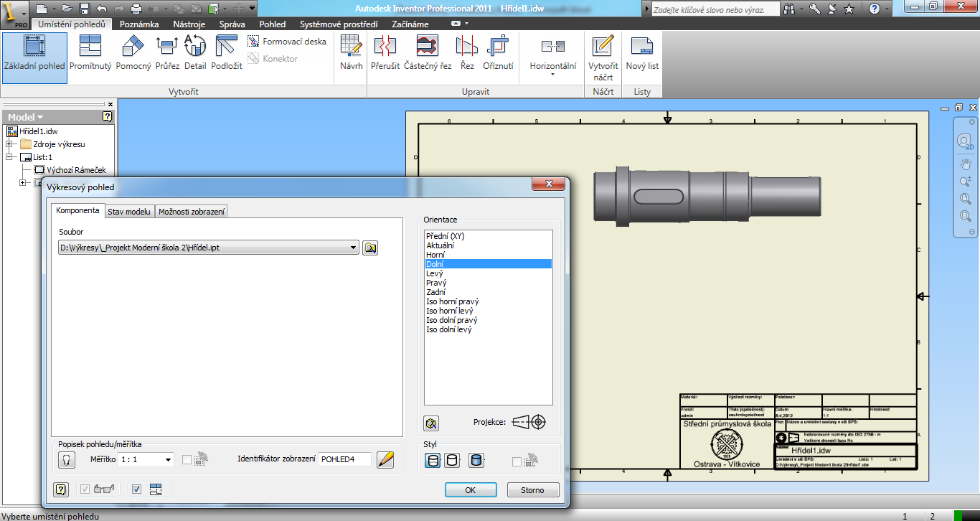This screenshot has height=521, width=980.
Task: Choose the Pomocný view tool
Action: [133, 53]
